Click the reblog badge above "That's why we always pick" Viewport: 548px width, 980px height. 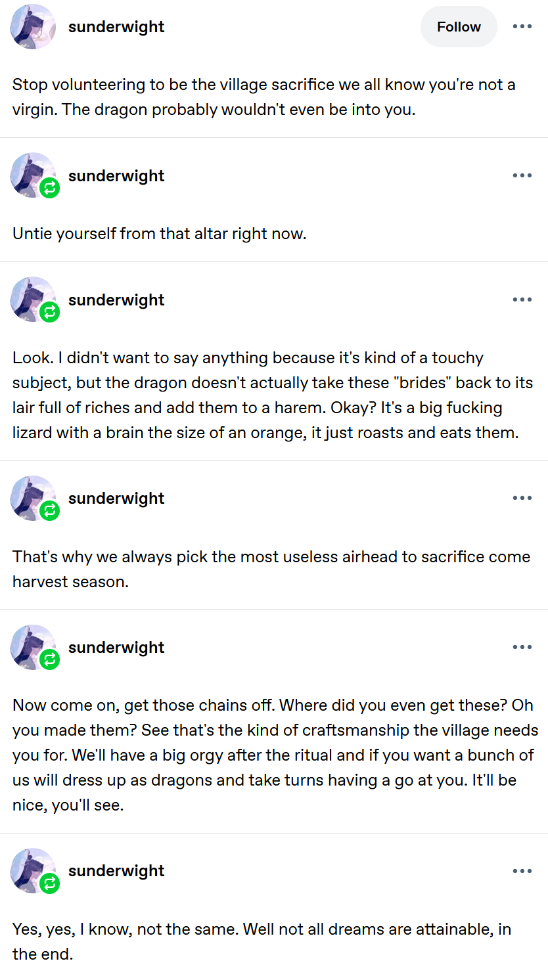pyautogui.click(x=49, y=511)
